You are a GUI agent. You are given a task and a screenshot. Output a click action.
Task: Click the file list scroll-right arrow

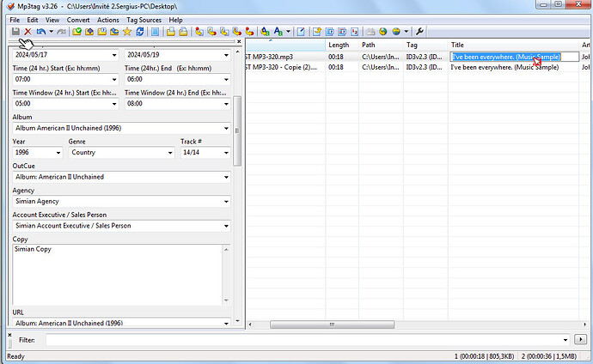pos(584,325)
